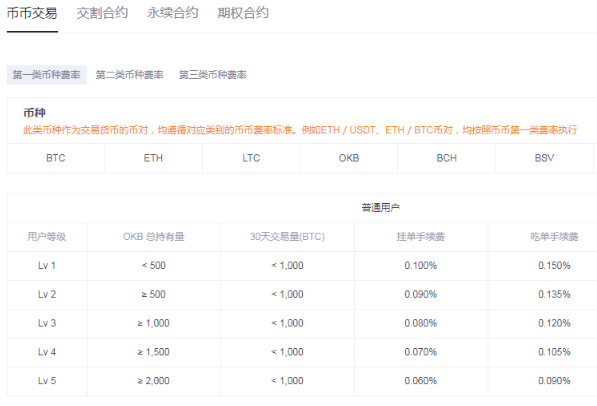Click Lv 2 row maker fee 0.090%
Screen dimensions: 597x406
(421, 294)
